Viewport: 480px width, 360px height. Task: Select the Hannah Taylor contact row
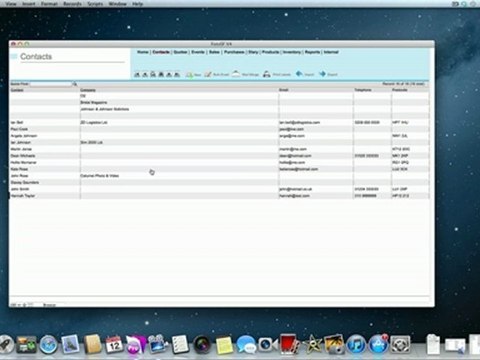coord(219,196)
